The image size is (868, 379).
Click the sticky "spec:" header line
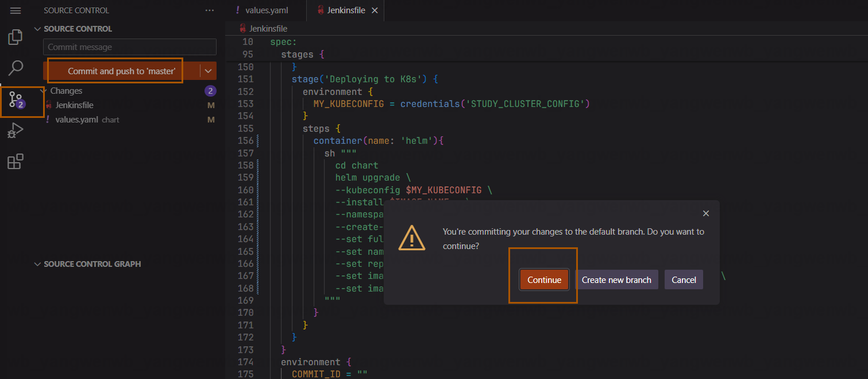pos(283,42)
